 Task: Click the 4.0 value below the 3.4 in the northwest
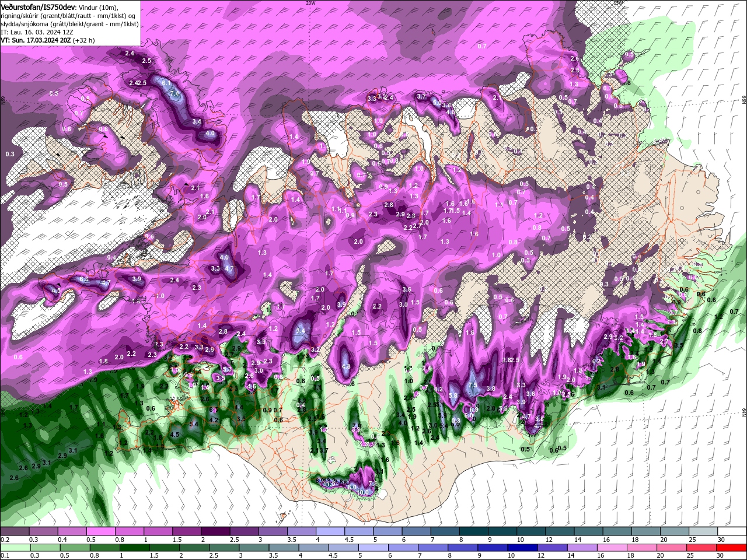[210, 133]
